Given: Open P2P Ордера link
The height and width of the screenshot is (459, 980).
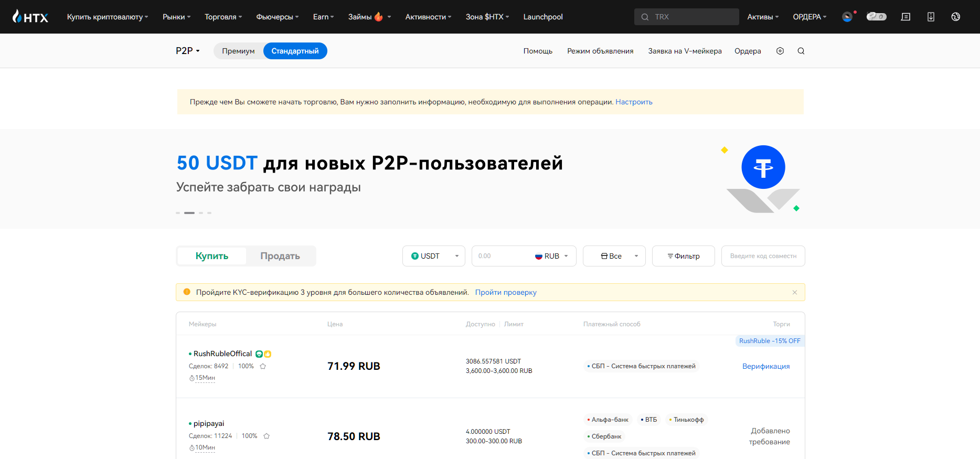Looking at the screenshot, I should [x=748, y=51].
